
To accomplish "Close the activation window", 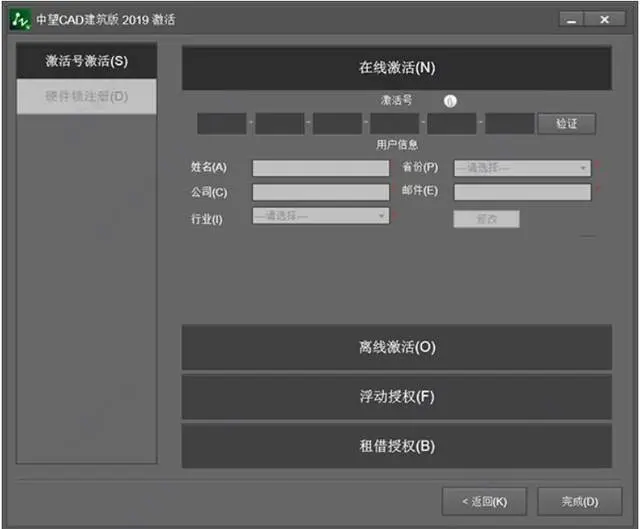I will [x=605, y=19].
